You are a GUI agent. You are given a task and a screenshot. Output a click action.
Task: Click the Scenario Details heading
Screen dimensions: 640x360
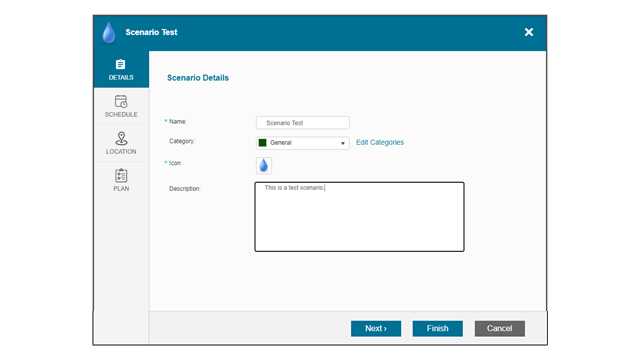(x=198, y=78)
